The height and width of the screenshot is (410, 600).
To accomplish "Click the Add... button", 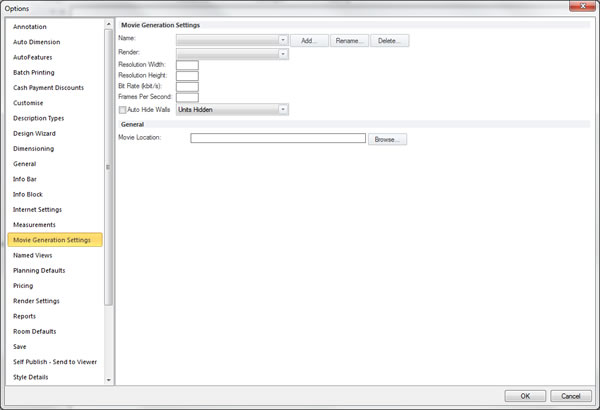I will 309,41.
